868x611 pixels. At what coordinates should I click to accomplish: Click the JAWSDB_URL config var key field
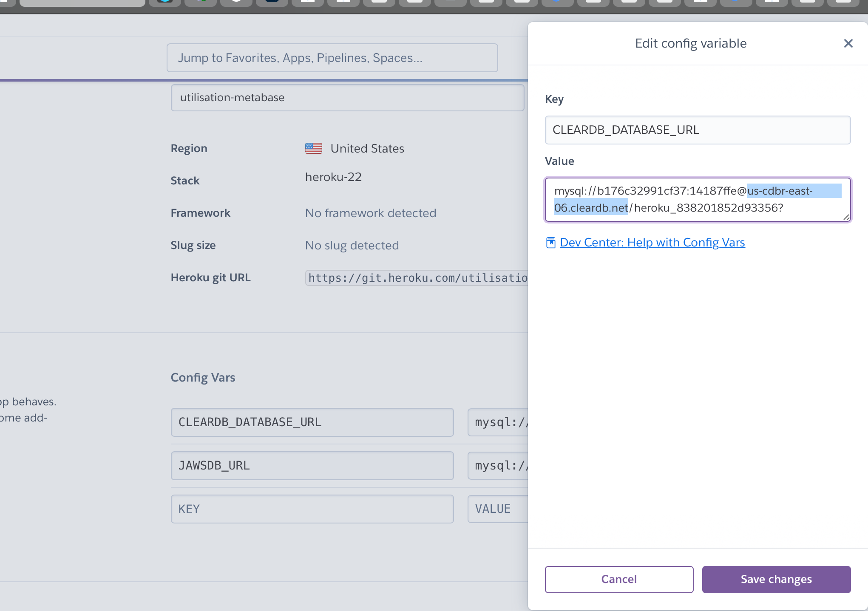pos(312,466)
